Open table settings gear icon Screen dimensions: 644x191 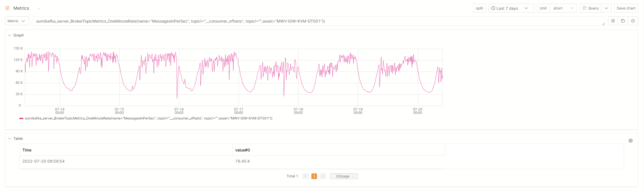coord(631,141)
